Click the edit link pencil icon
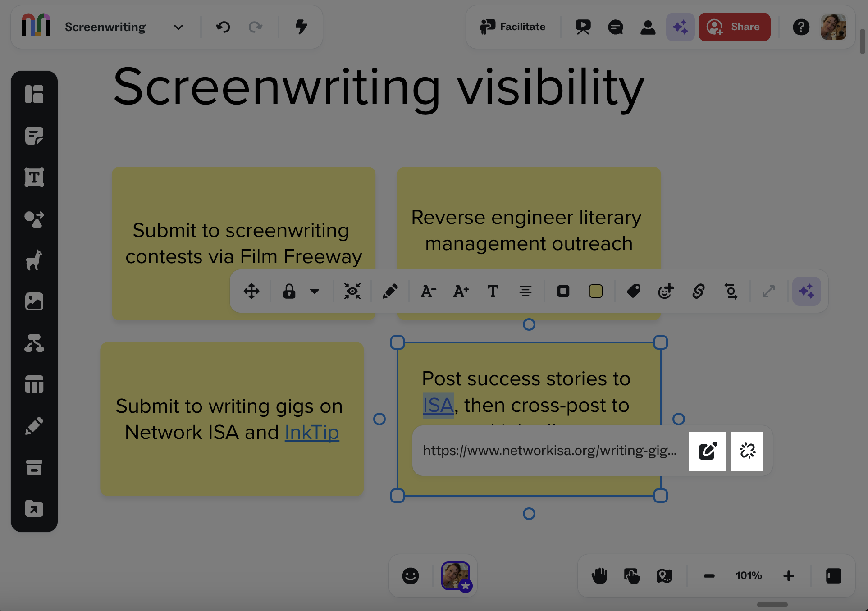The width and height of the screenshot is (868, 611). click(707, 451)
